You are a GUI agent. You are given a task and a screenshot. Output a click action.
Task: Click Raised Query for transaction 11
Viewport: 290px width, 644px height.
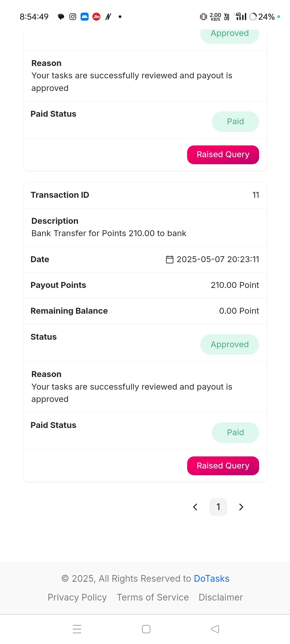click(223, 466)
